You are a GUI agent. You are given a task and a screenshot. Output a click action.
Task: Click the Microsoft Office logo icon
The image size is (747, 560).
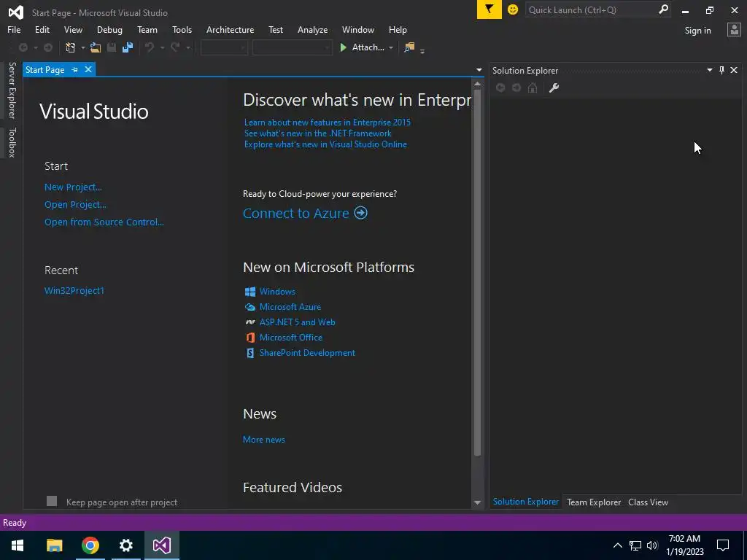point(250,338)
